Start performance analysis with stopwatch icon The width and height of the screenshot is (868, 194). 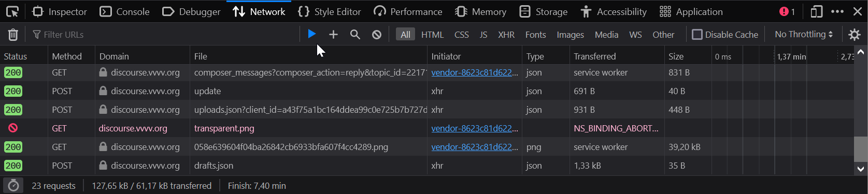coord(13,185)
